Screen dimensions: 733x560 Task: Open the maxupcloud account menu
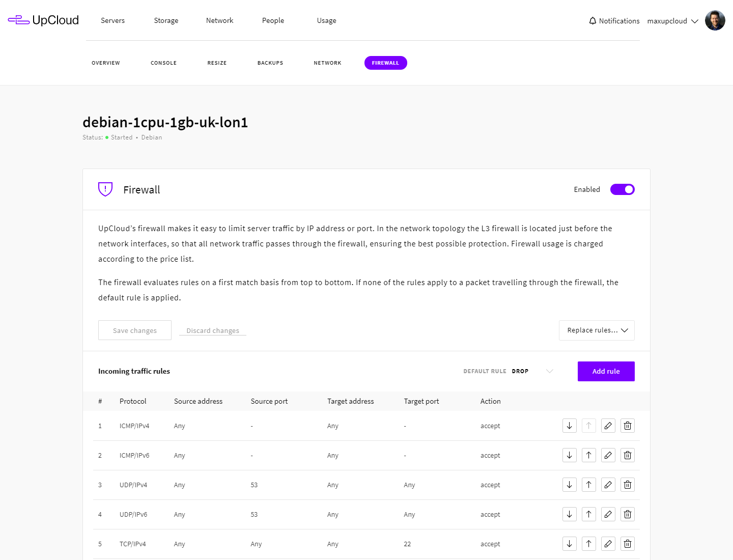point(672,21)
